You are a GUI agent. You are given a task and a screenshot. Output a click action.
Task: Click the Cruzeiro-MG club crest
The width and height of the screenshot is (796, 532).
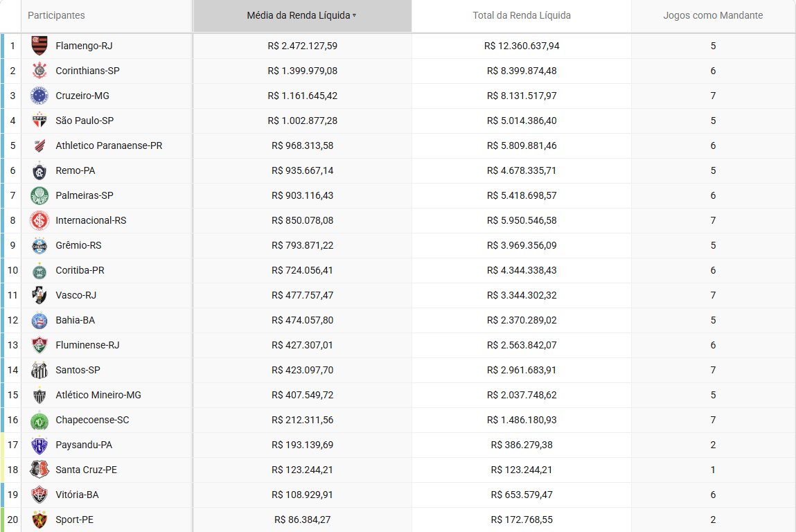(39, 96)
